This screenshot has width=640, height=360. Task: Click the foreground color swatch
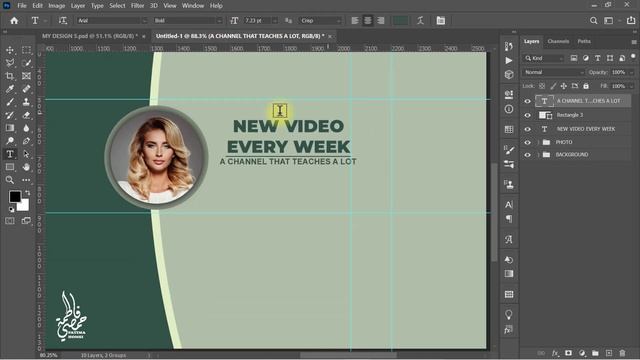click(15, 197)
